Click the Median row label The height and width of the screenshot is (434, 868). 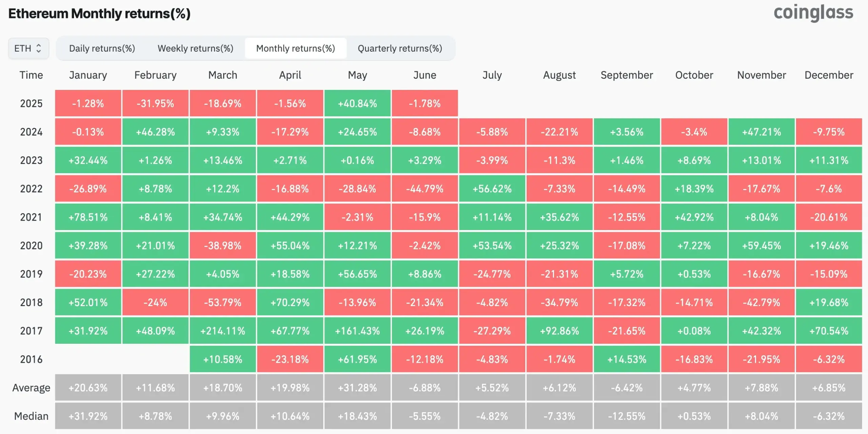pos(31,416)
